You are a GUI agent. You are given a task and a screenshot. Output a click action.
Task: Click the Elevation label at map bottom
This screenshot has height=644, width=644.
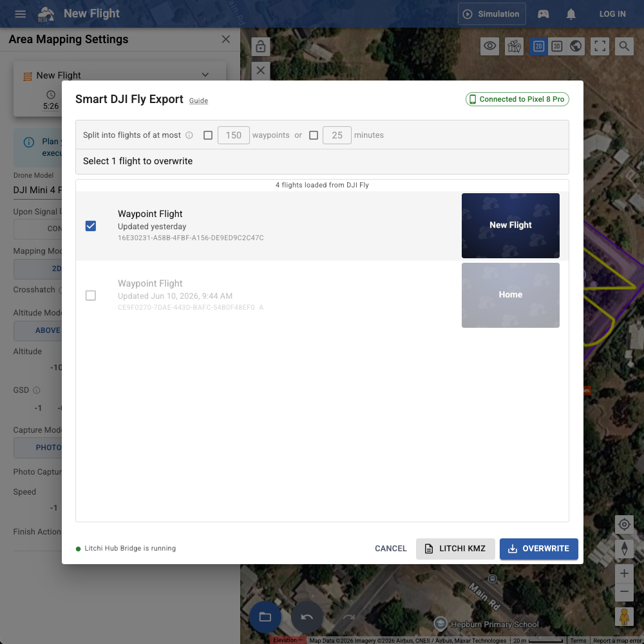287,640
